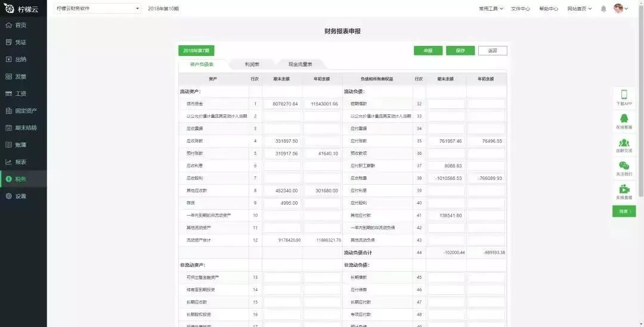Edit 应付职工薪酬 ending balance 8088.83

click(x=446, y=166)
